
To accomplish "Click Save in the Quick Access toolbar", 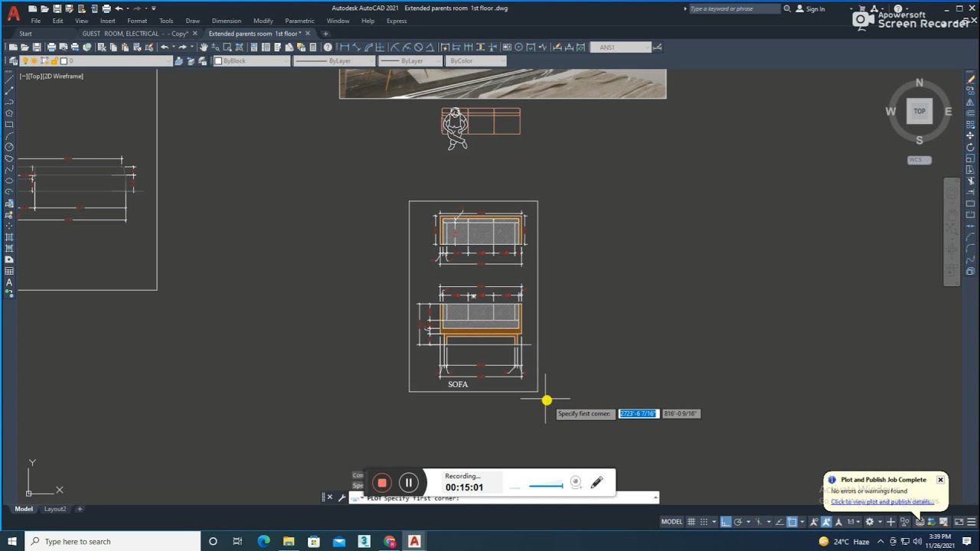I will [x=57, y=8].
